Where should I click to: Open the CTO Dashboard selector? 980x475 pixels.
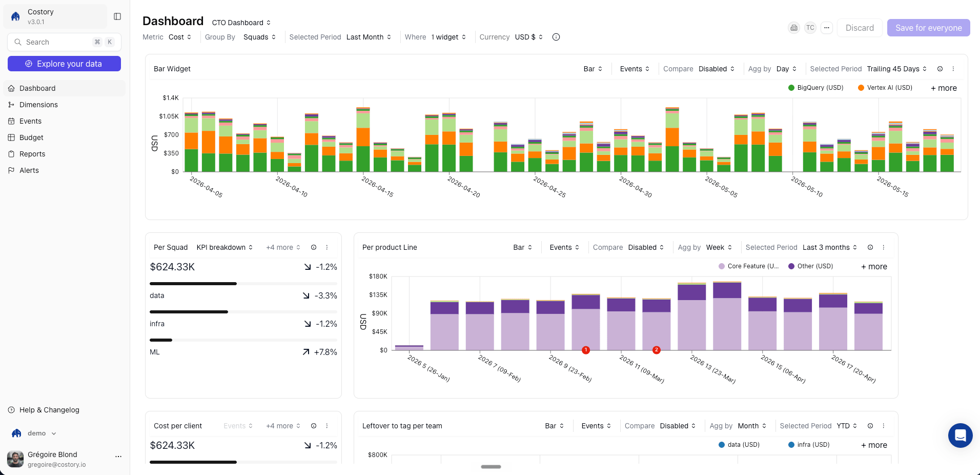tap(241, 23)
